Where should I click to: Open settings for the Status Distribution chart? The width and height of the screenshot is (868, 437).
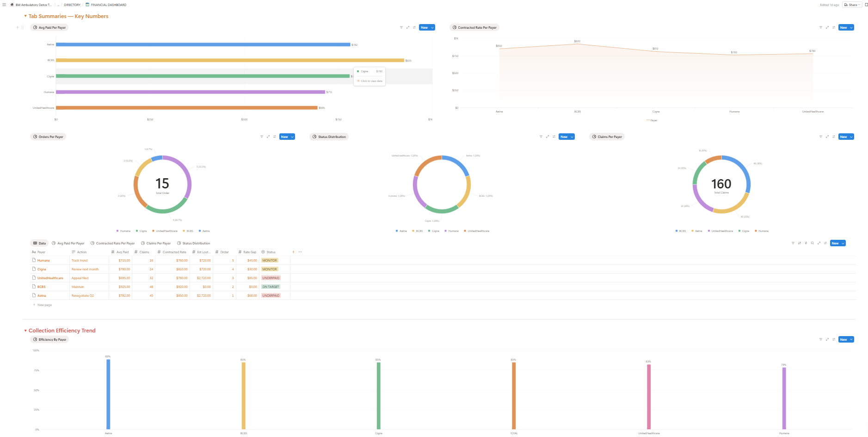(x=554, y=137)
